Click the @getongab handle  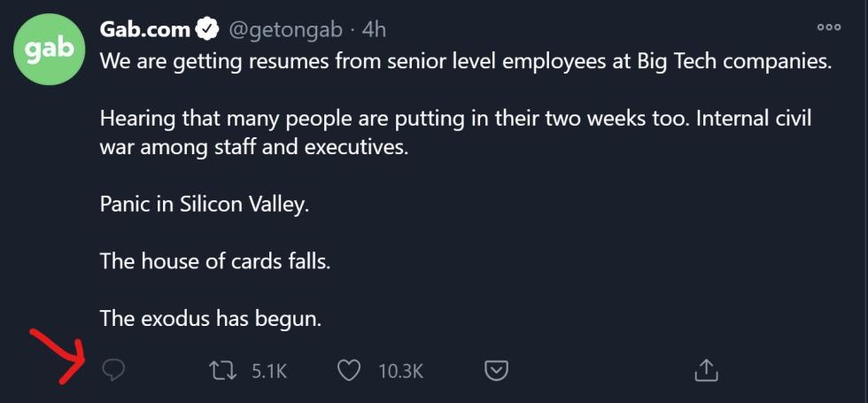(x=285, y=30)
